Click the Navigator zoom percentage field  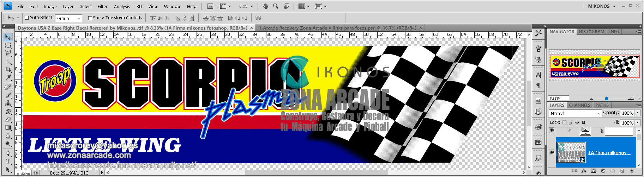click(559, 98)
